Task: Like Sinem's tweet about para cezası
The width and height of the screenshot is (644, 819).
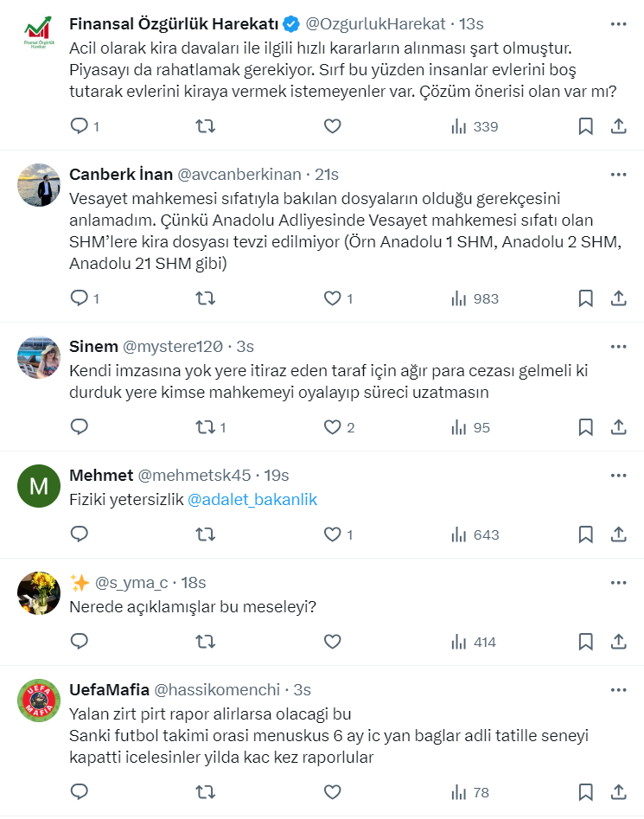Action: pyautogui.click(x=333, y=427)
